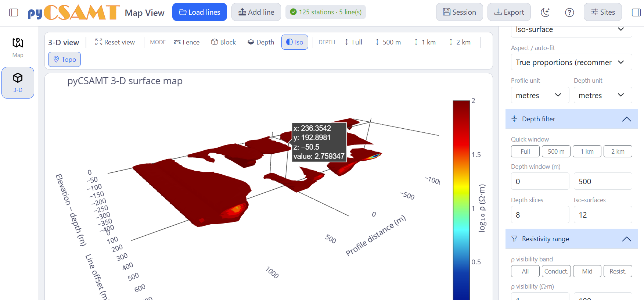Click the Add line button
Viewport: 644px width, 300px height.
coord(256,12)
